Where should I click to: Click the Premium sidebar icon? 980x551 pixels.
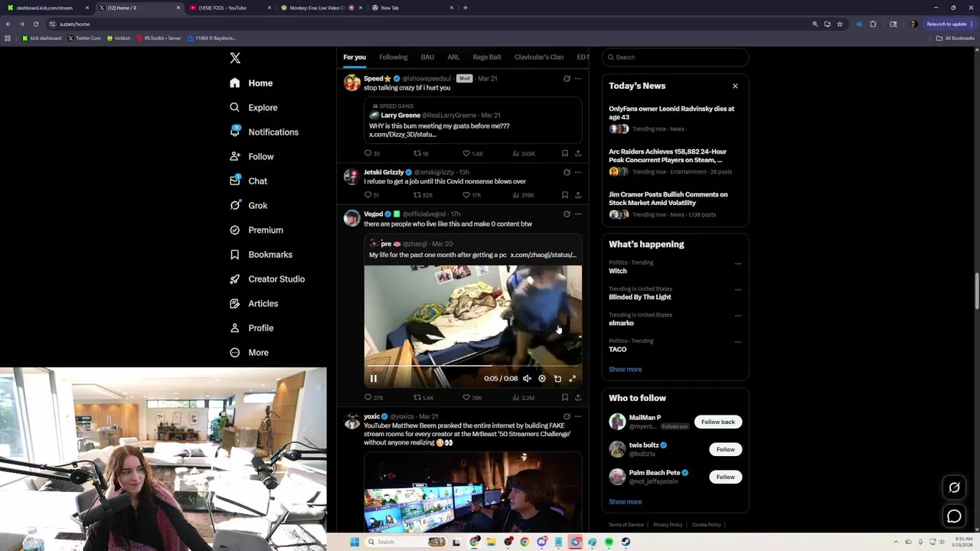235,230
